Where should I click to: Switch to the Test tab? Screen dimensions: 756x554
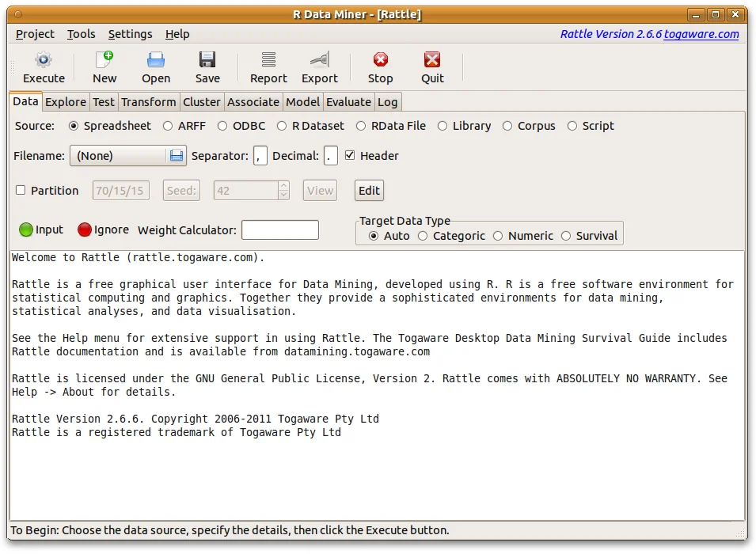point(104,102)
